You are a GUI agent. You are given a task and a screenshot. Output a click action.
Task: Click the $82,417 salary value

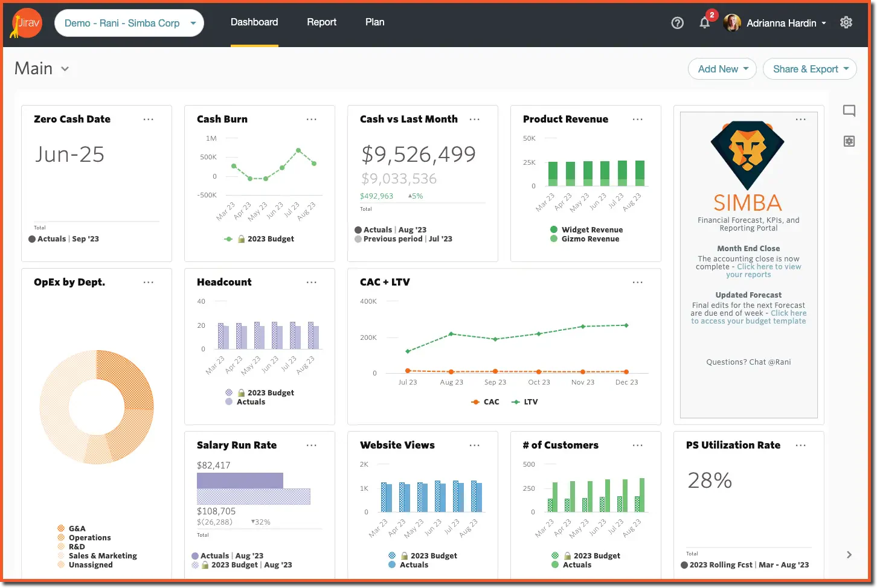tap(214, 465)
